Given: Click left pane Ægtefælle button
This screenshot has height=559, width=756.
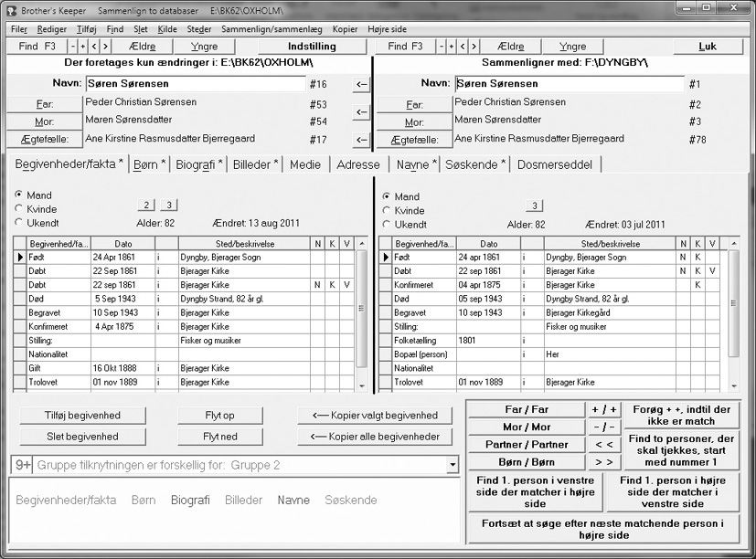Looking at the screenshot, I should point(45,140).
